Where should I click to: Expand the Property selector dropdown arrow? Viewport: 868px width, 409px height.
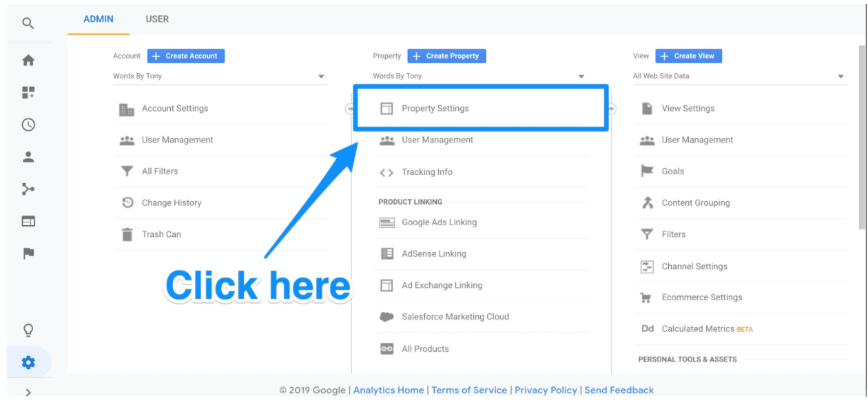[581, 76]
